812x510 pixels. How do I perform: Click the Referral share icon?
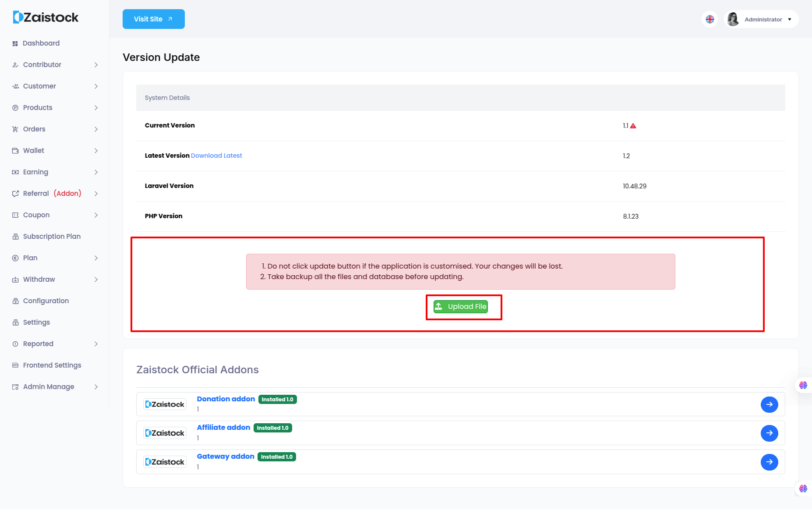(x=15, y=194)
